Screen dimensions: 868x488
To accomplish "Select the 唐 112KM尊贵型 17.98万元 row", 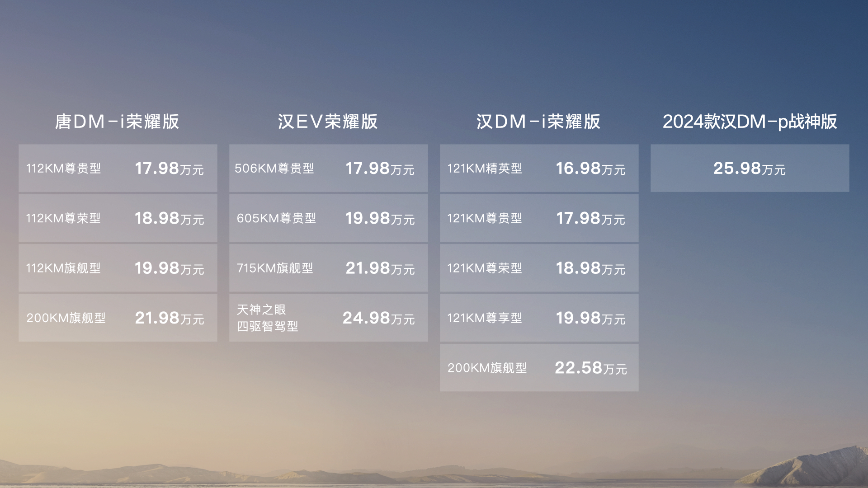I will pos(118,168).
